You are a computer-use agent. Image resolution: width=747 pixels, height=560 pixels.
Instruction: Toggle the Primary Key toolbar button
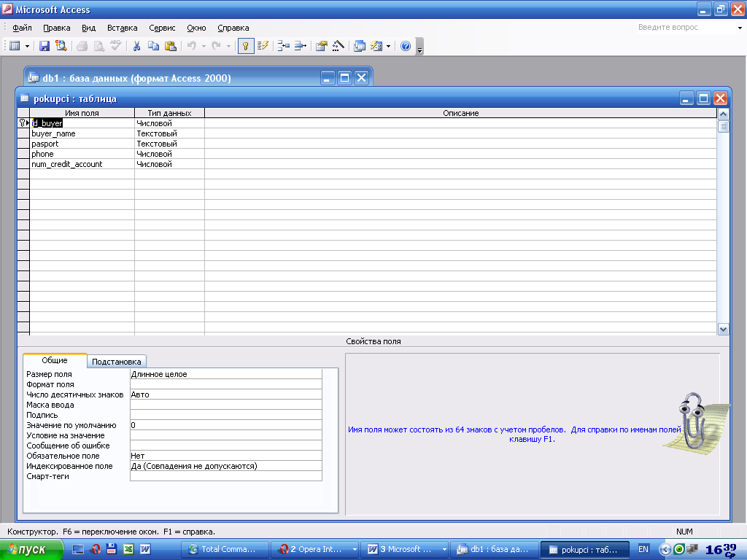coord(246,46)
